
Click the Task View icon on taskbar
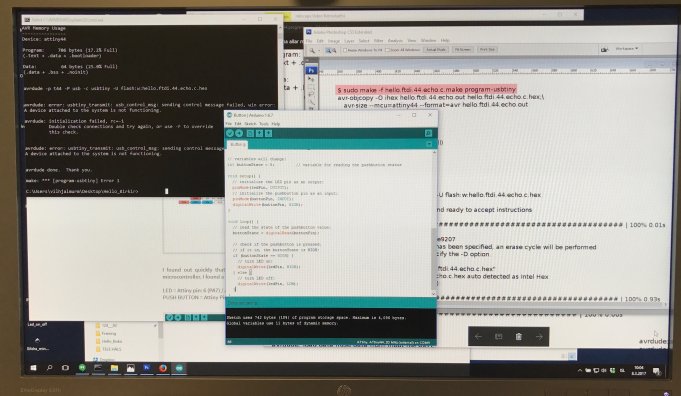[x=66, y=368]
